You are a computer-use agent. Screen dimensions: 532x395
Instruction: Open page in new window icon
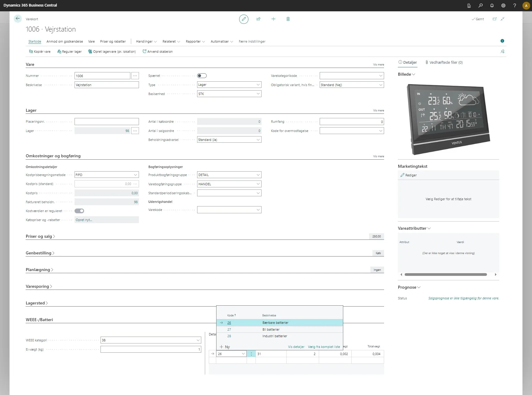tap(495, 19)
